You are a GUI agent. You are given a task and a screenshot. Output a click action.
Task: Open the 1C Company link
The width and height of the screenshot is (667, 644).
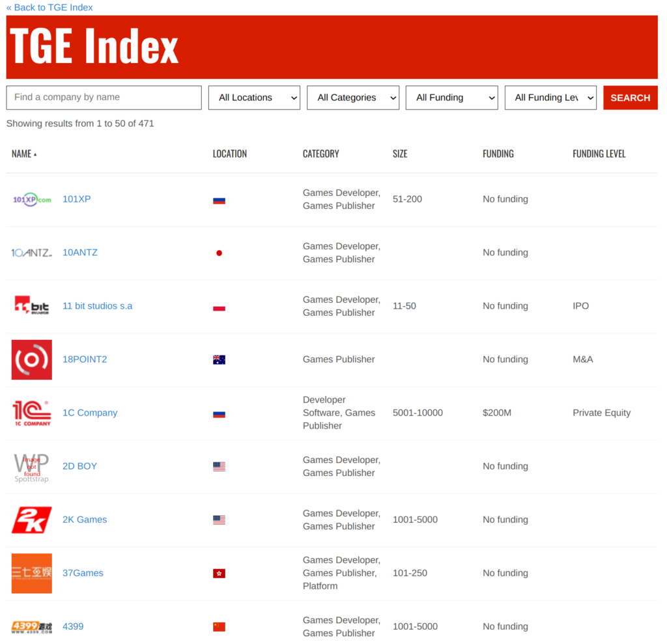coord(90,413)
